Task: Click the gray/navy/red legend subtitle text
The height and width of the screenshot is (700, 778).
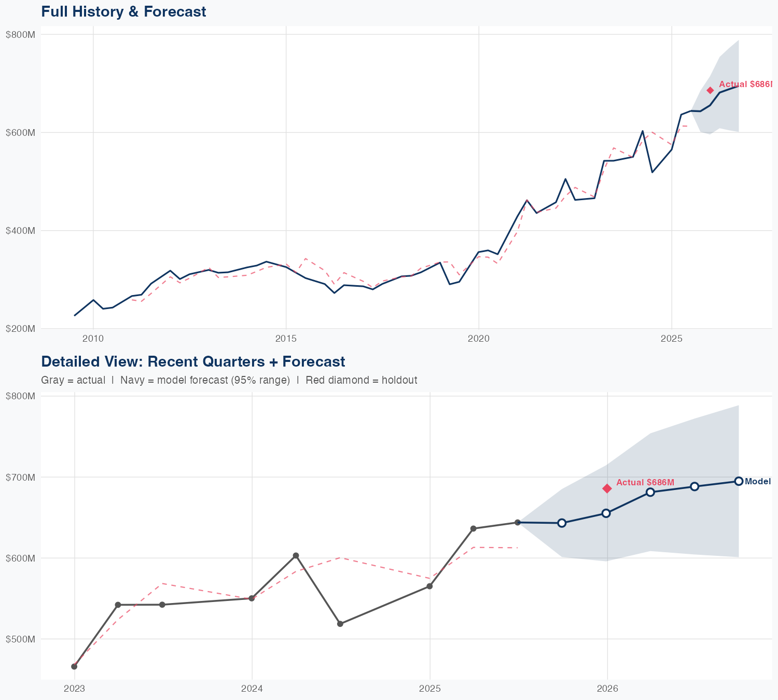Action: [x=229, y=381]
